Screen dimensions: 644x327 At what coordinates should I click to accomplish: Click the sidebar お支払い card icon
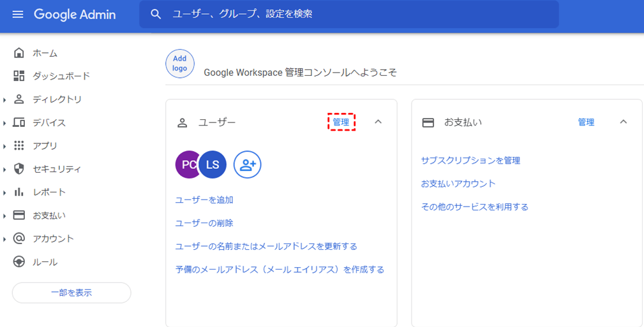(19, 215)
